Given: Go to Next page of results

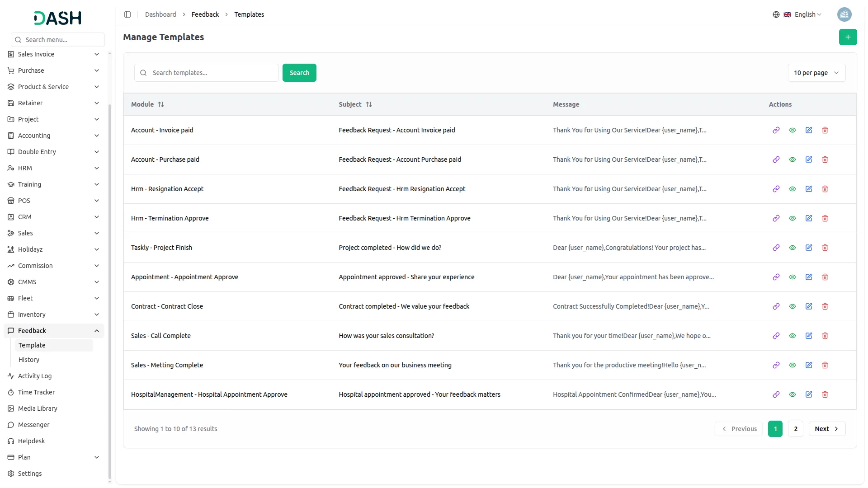Looking at the screenshot, I should (x=826, y=428).
